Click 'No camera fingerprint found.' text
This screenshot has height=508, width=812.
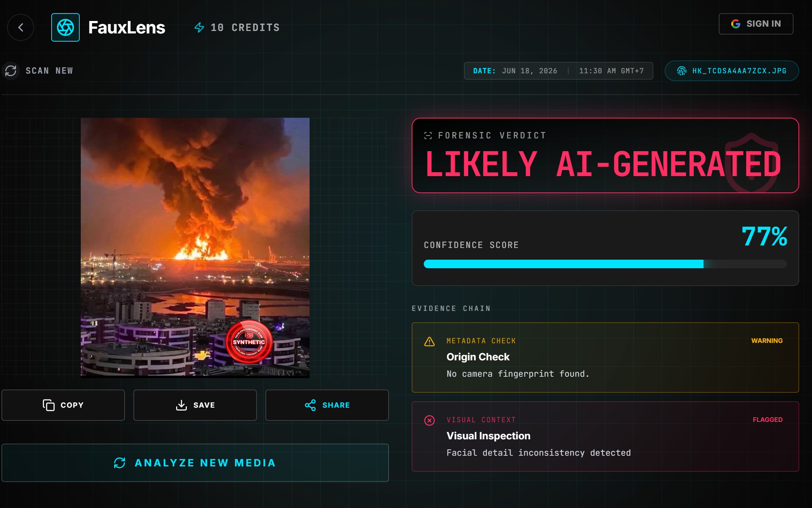pos(518,374)
